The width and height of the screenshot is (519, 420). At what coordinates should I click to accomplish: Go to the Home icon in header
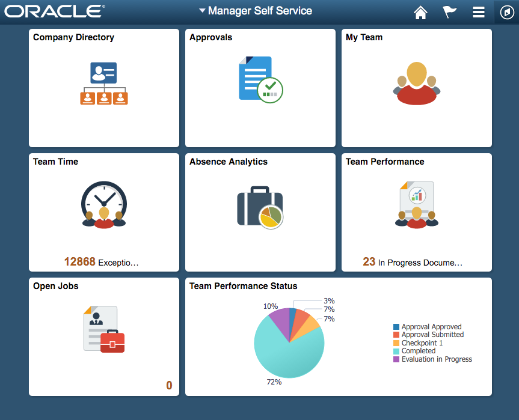420,13
